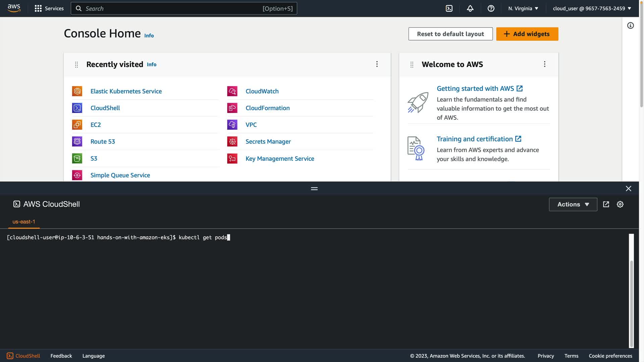644x362 pixels.
Task: Open the page info panel icon
Action: (630, 26)
